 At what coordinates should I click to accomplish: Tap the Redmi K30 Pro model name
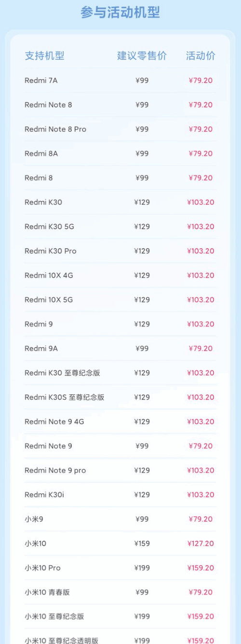click(51, 251)
